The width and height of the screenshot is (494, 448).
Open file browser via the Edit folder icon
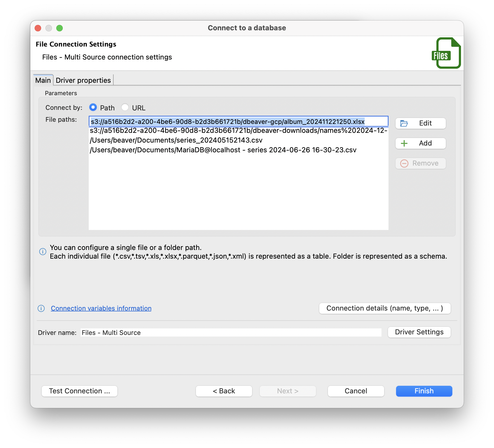(404, 123)
